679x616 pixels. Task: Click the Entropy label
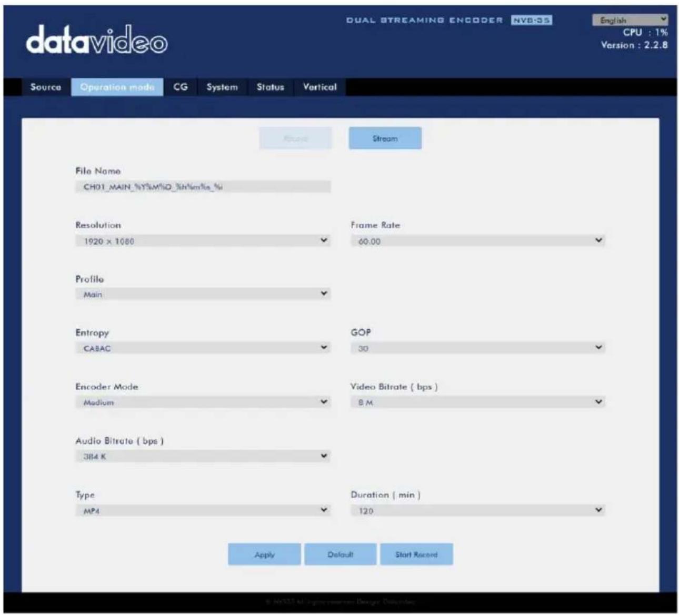tap(92, 332)
